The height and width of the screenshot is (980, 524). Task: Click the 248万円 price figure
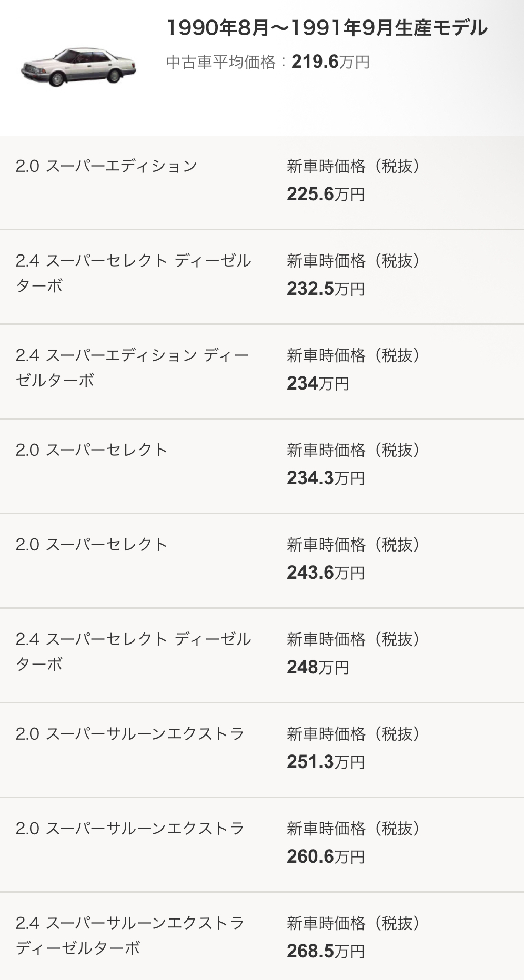[318, 668]
